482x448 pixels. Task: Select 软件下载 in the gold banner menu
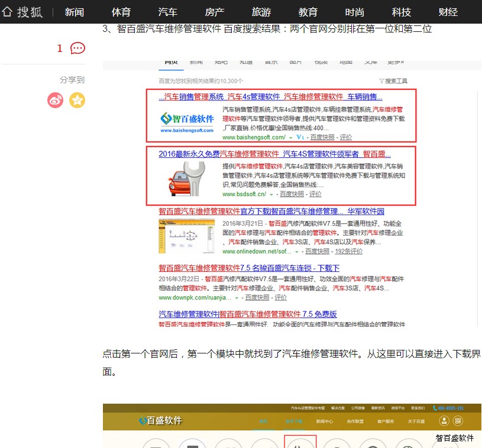point(294,421)
